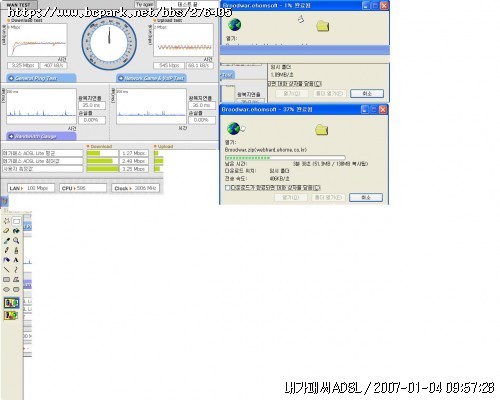The height and width of the screenshot is (400, 500).
Task: Cancel the 37% Broodwar download
Action: click(366, 197)
